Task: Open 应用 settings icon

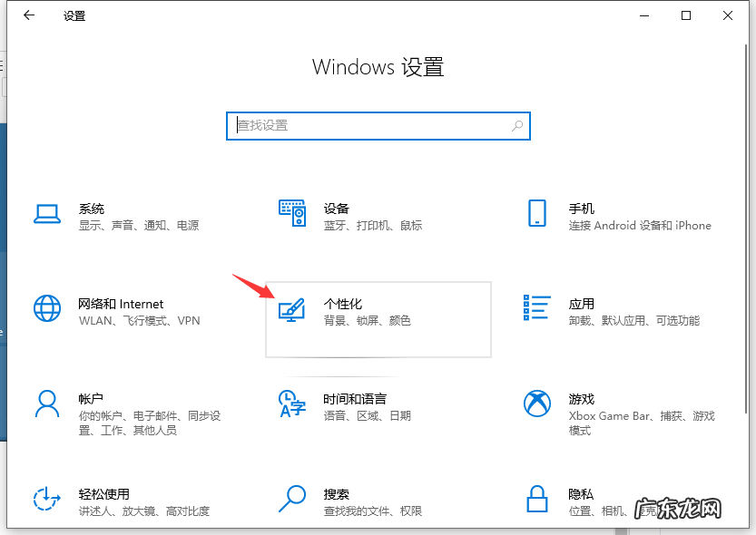Action: tap(536, 308)
